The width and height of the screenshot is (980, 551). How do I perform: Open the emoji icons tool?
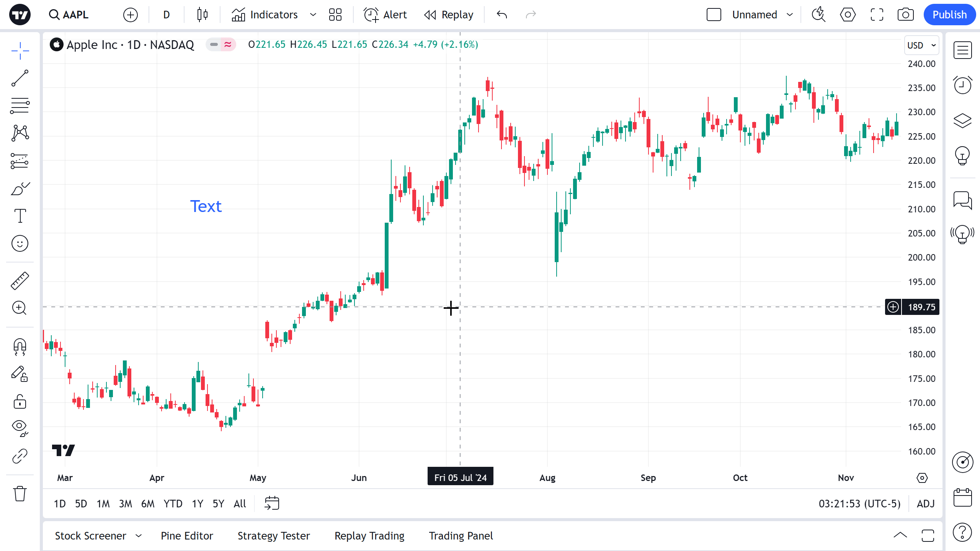tap(20, 243)
